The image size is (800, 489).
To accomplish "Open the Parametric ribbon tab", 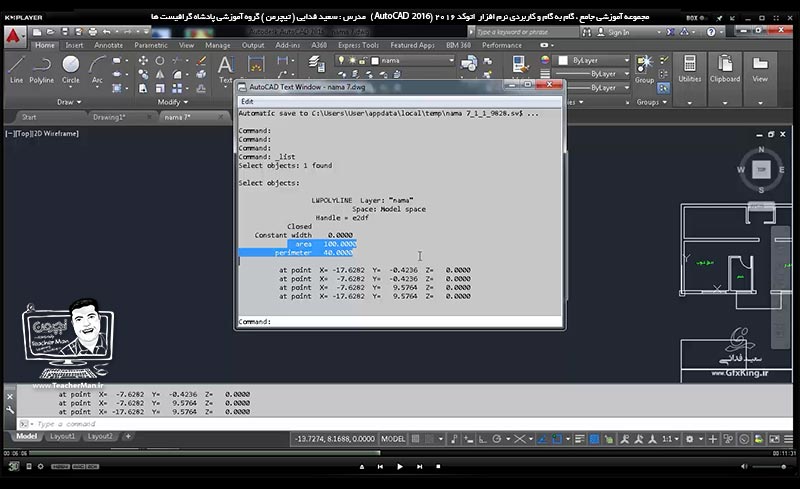I will point(151,45).
